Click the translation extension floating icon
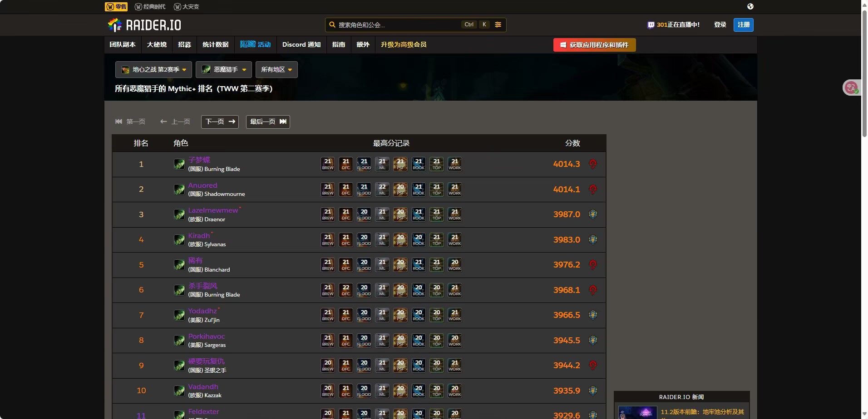This screenshot has height=419, width=868. tap(852, 88)
